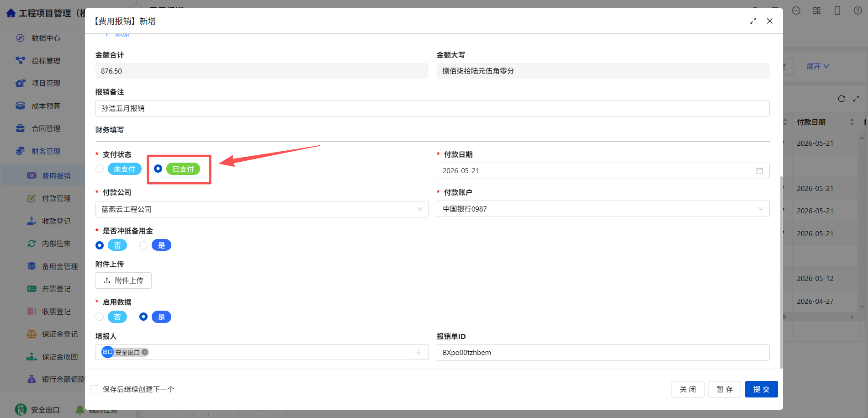Click the 暂存 button

[x=725, y=389]
